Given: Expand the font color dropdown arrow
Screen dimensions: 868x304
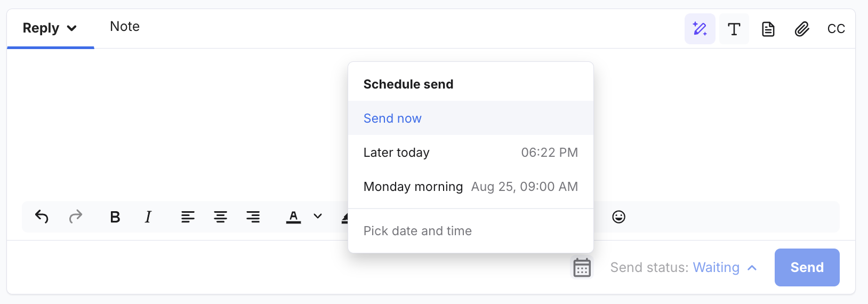Looking at the screenshot, I should pos(318,217).
